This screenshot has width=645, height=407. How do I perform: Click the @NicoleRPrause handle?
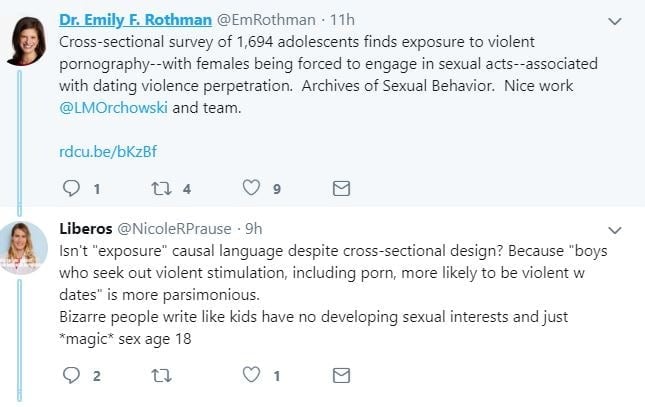pos(174,227)
